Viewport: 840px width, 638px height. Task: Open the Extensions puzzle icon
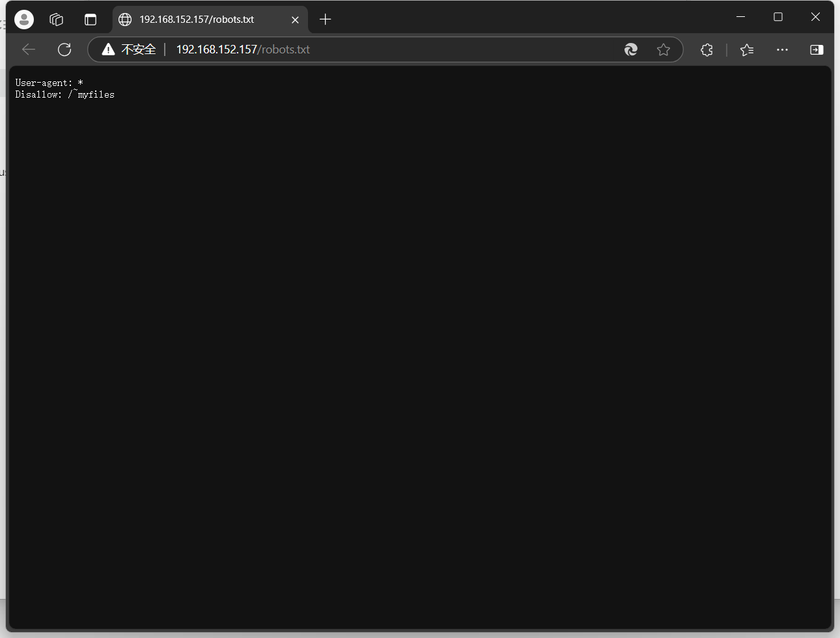click(x=707, y=49)
